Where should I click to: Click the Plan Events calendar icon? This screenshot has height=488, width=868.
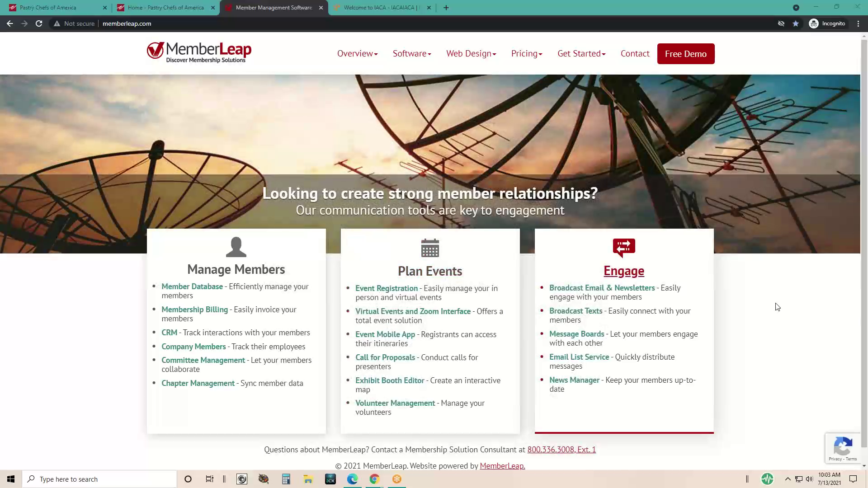click(x=430, y=248)
